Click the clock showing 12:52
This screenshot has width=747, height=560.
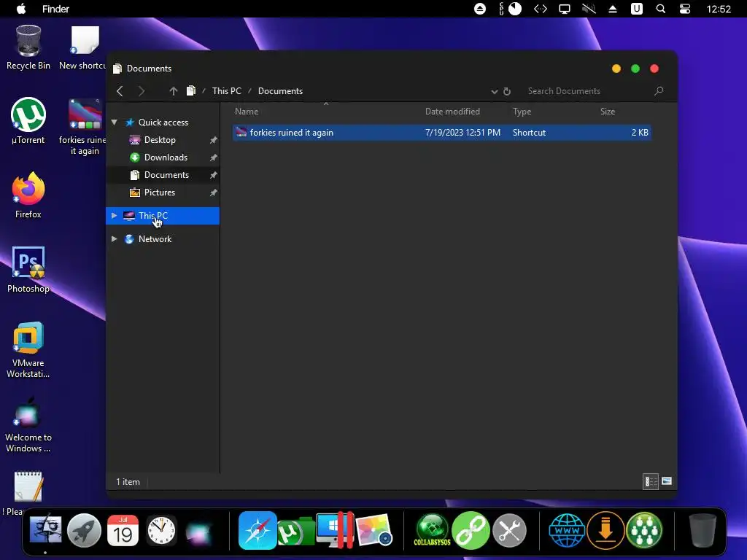point(719,9)
